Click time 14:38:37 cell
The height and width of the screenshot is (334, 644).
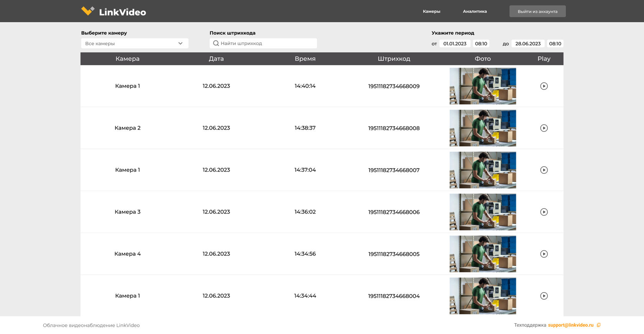click(305, 128)
